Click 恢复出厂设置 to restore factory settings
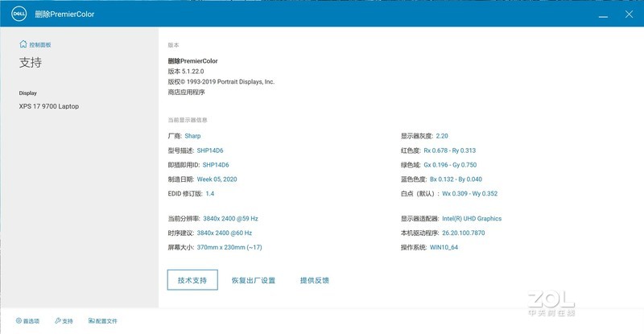 click(x=254, y=280)
